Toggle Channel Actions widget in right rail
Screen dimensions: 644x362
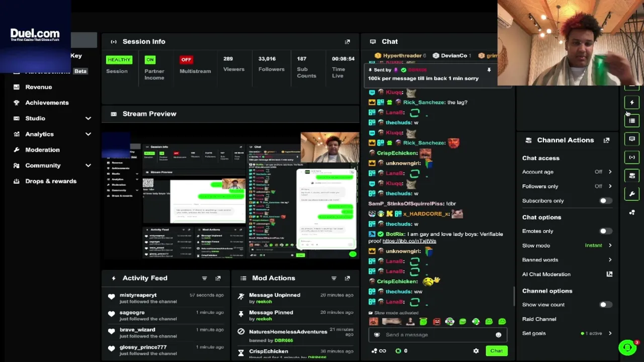632,175
